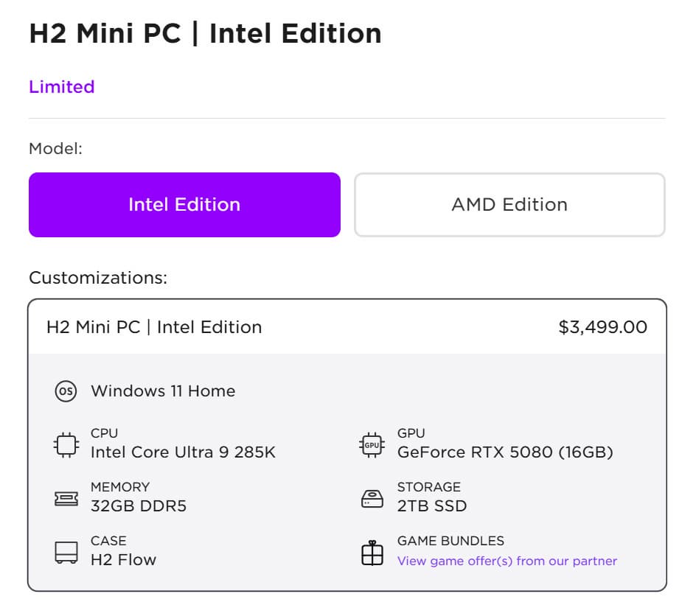The image size is (696, 616).
Task: Click the GPU chip icon
Action: (372, 445)
